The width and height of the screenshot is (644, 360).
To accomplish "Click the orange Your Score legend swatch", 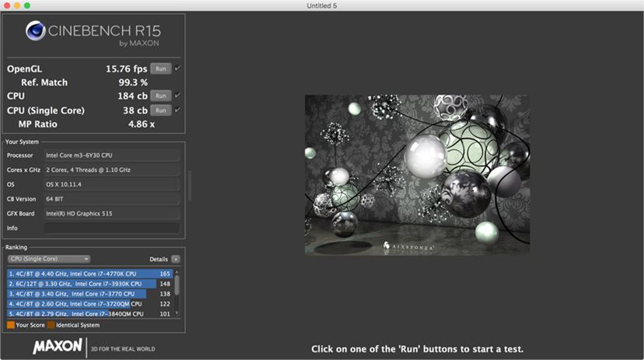I will [11, 325].
